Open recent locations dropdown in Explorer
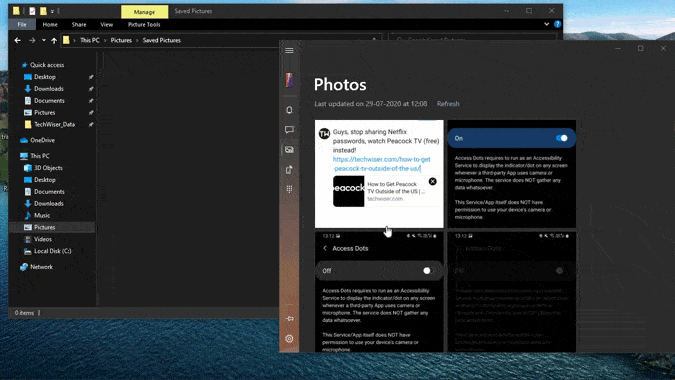675x380 pixels. point(43,40)
